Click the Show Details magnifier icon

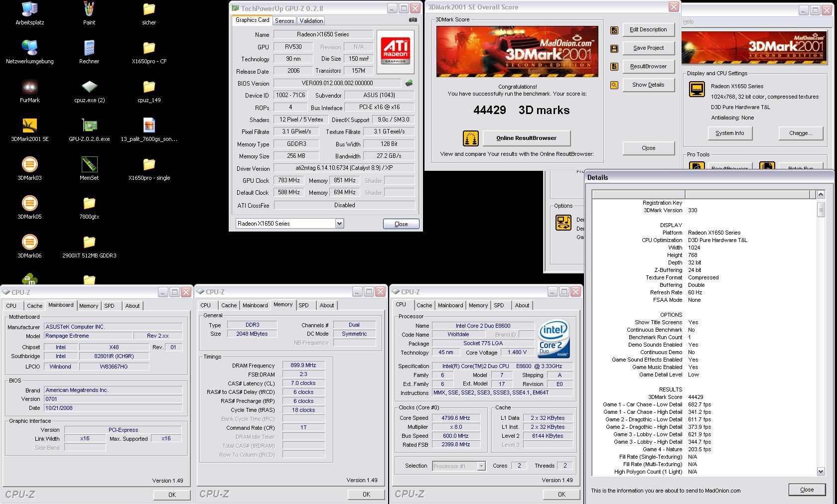pyautogui.click(x=614, y=85)
